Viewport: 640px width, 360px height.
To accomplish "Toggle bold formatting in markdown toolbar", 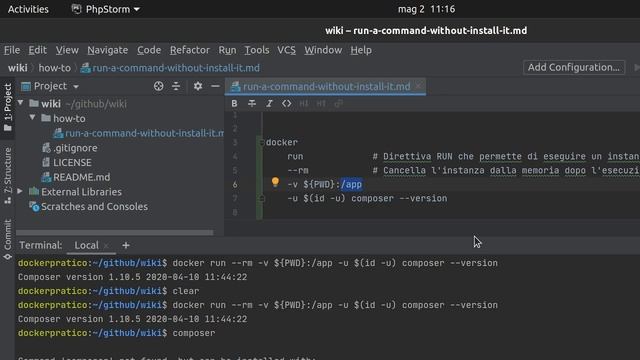I will (234, 104).
